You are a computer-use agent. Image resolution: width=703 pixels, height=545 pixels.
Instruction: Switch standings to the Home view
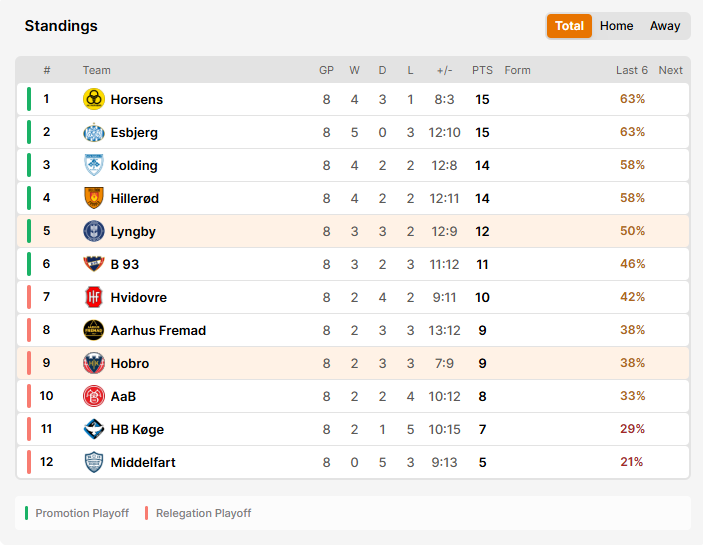pos(616,26)
